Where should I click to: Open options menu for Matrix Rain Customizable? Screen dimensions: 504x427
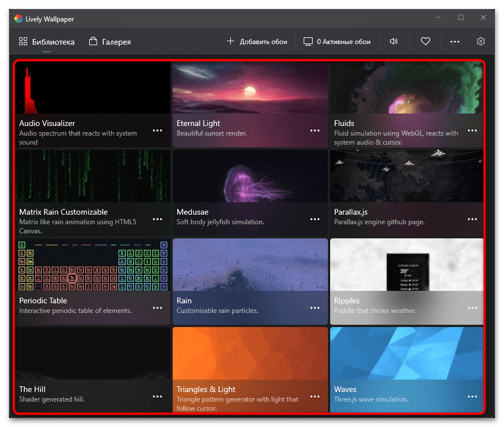157,220
